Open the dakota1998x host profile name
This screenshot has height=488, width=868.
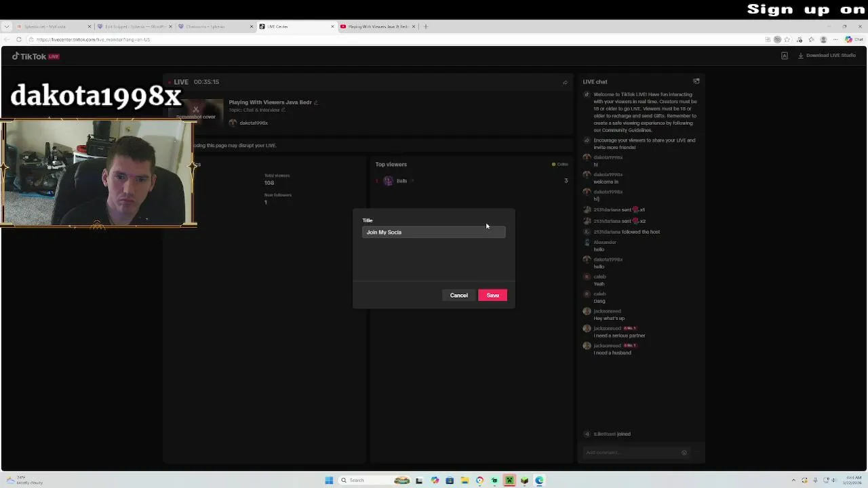pos(254,123)
